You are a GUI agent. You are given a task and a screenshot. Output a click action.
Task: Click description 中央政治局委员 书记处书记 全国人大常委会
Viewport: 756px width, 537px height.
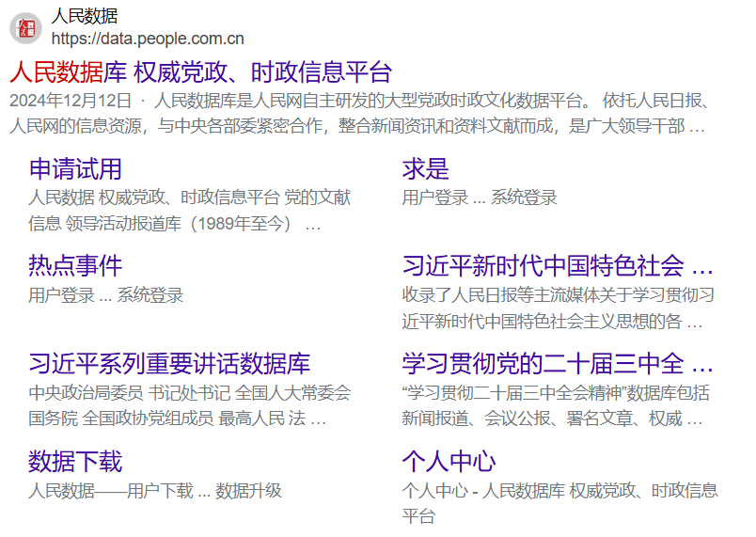190,393
